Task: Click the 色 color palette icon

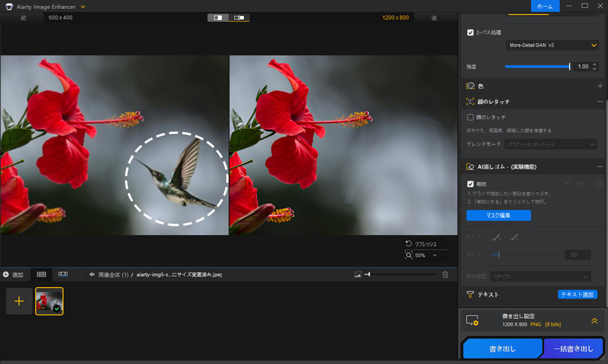Action: click(471, 86)
